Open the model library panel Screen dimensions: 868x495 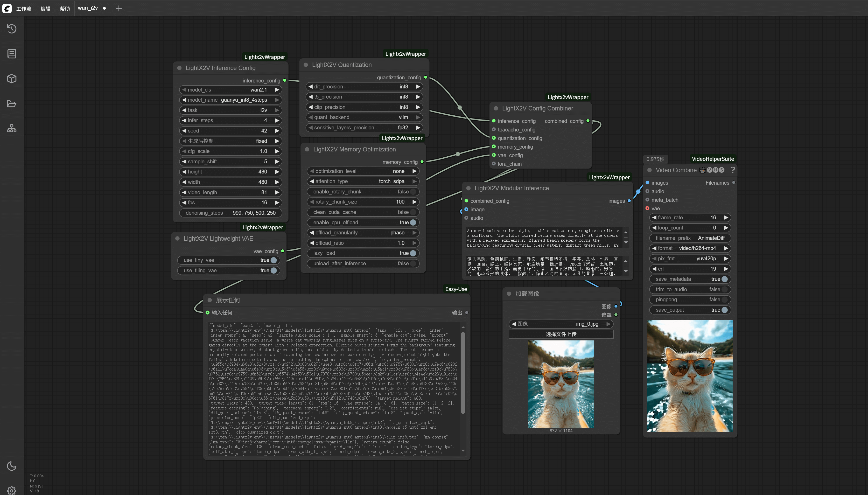click(x=12, y=79)
